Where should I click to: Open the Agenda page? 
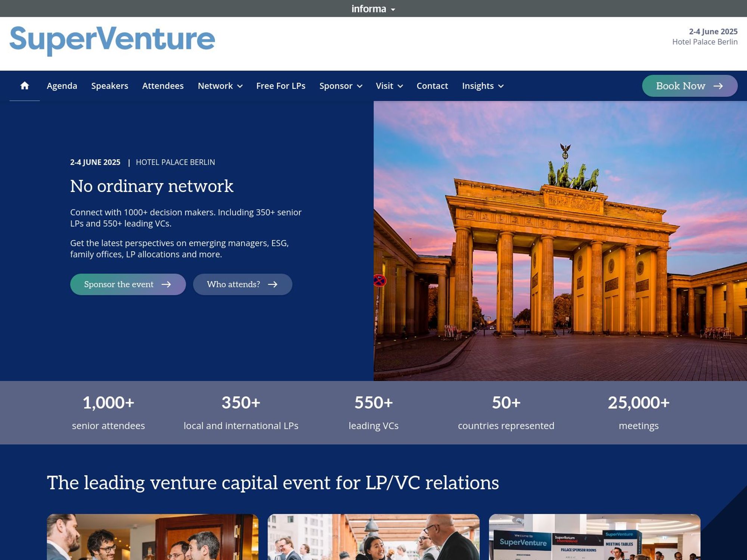click(62, 86)
